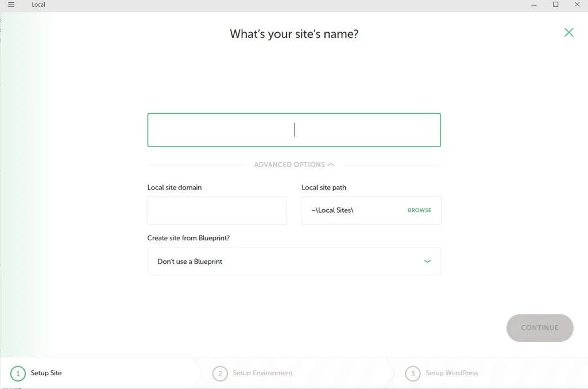Focus the Local site domain field
This screenshot has height=389, width=588.
(217, 210)
